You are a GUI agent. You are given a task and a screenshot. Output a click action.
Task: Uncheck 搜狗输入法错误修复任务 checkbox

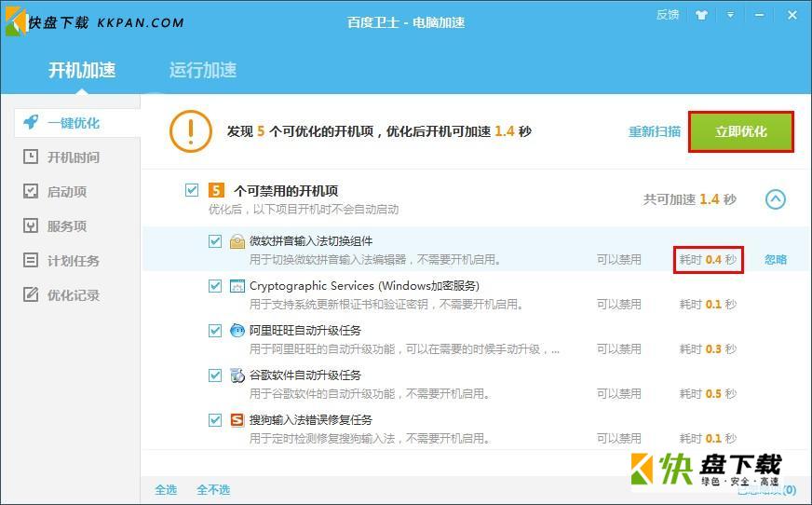(x=215, y=420)
